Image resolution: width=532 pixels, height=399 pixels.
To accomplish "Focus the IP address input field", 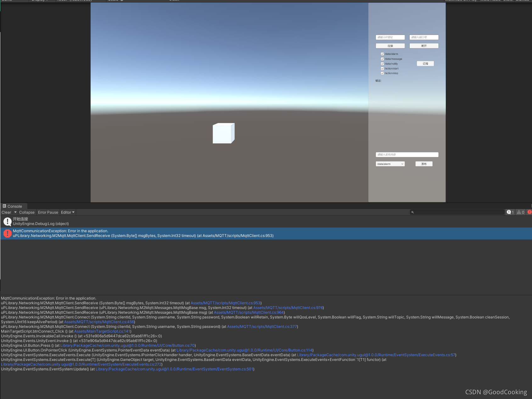I will [x=390, y=37].
